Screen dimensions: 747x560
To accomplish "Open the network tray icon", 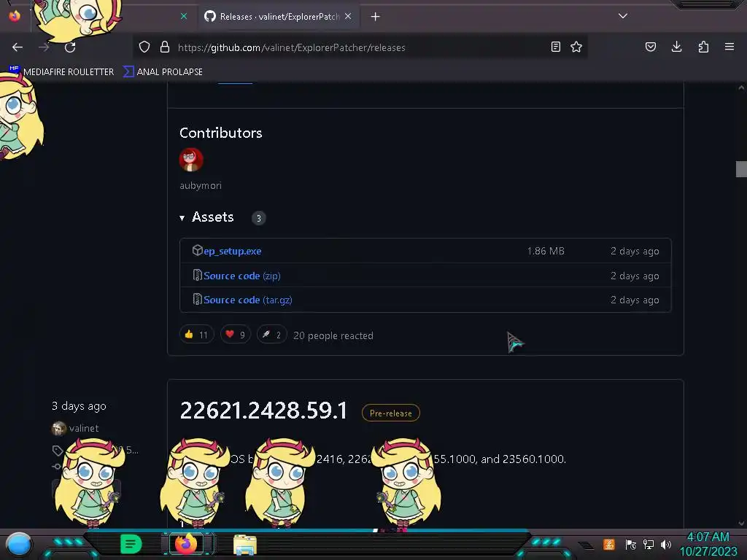I will pyautogui.click(x=648, y=544).
